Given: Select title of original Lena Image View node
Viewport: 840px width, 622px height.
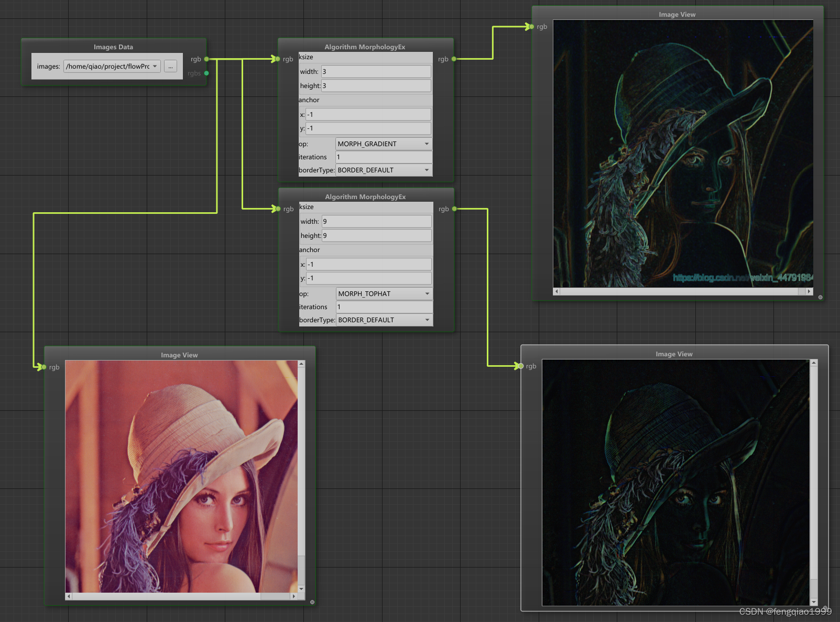Looking at the screenshot, I should click(x=179, y=355).
